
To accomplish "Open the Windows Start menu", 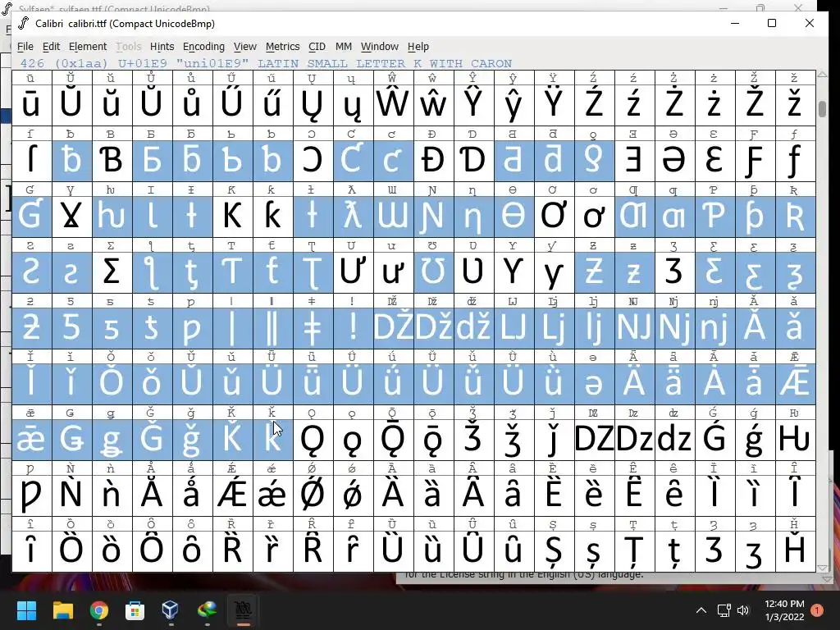I will click(26, 610).
